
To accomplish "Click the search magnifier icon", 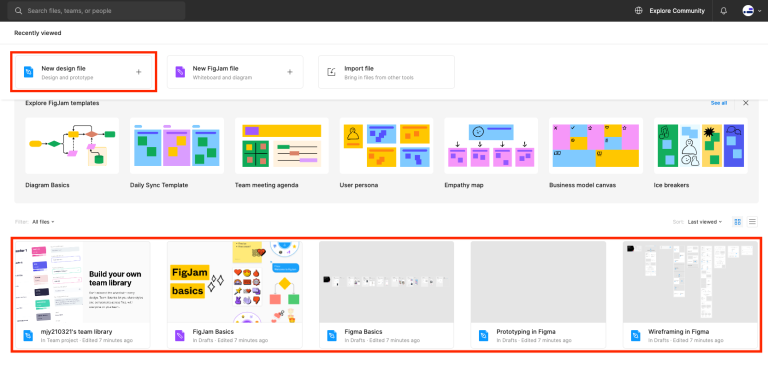I will click(19, 11).
